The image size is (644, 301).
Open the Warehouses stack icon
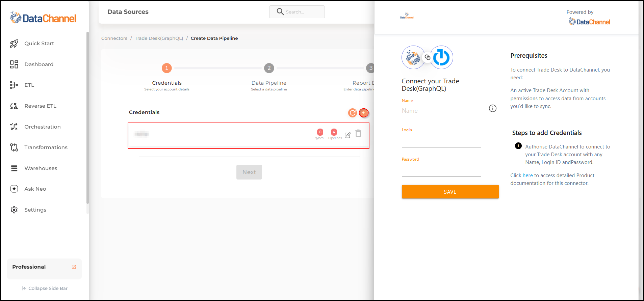(x=14, y=168)
